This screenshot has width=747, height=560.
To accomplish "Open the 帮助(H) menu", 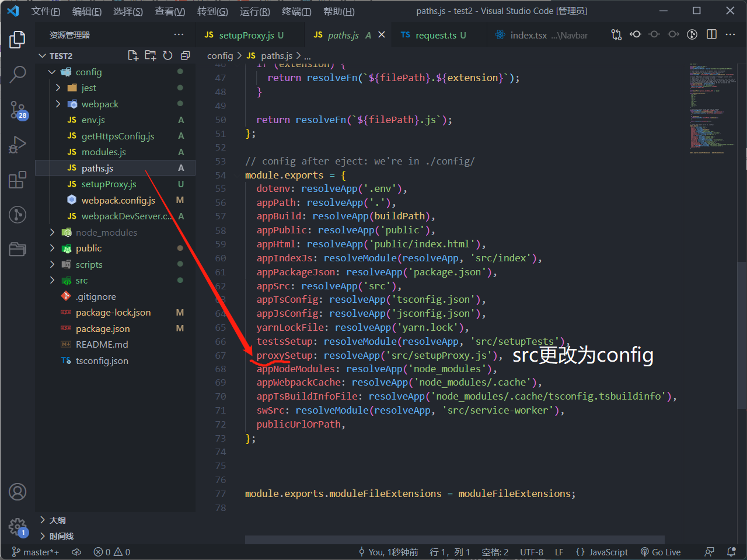I will [338, 11].
